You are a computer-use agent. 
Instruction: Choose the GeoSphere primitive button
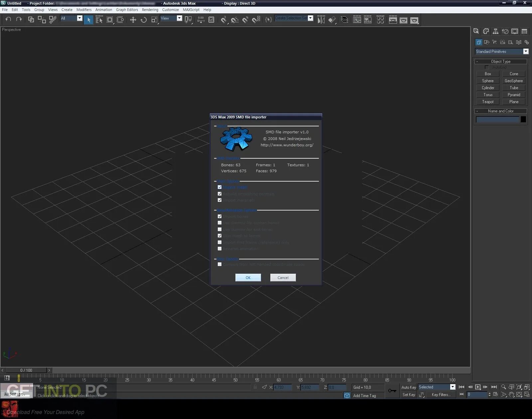pyautogui.click(x=514, y=81)
